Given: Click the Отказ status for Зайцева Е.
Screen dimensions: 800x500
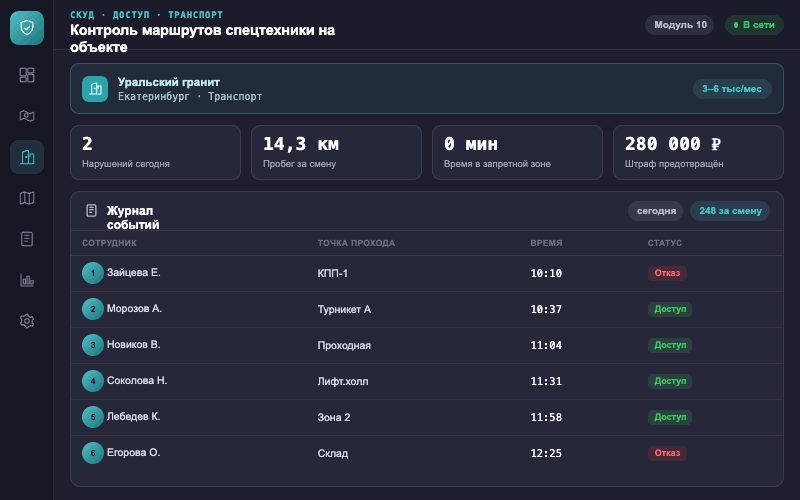Looking at the screenshot, I should [667, 273].
